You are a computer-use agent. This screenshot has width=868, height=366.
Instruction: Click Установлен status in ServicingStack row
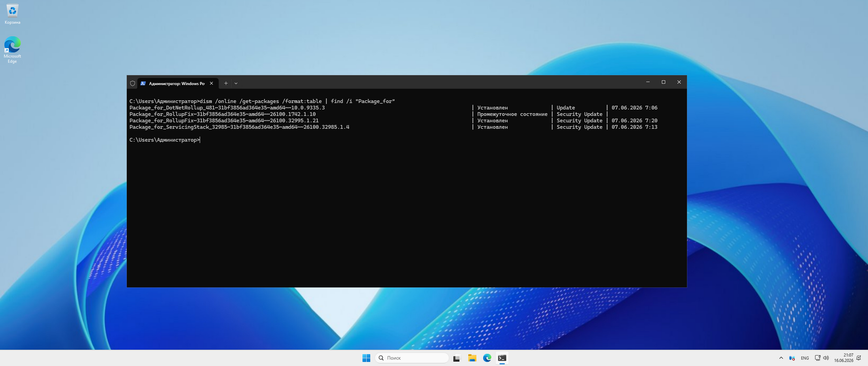(x=492, y=127)
